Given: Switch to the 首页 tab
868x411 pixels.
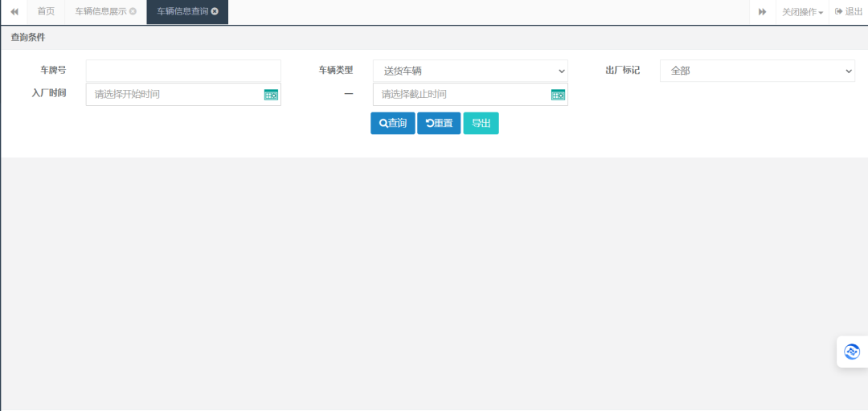Looking at the screenshot, I should tap(46, 11).
